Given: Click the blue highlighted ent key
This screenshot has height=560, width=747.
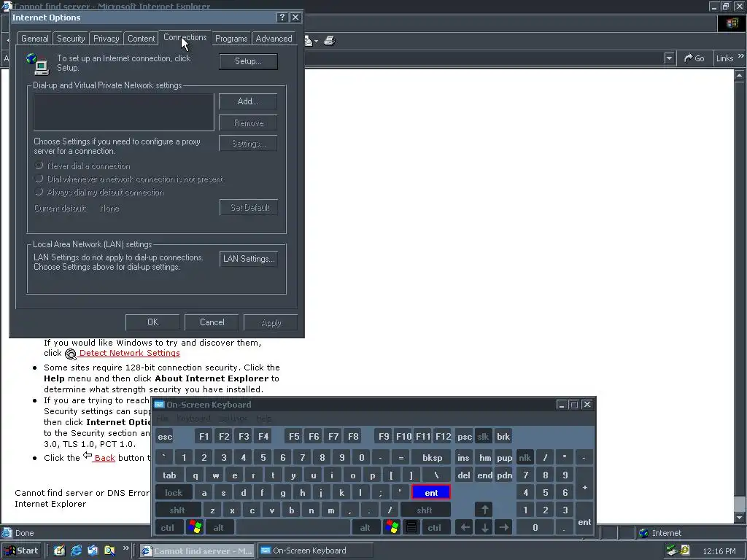Looking at the screenshot, I should point(431,492).
